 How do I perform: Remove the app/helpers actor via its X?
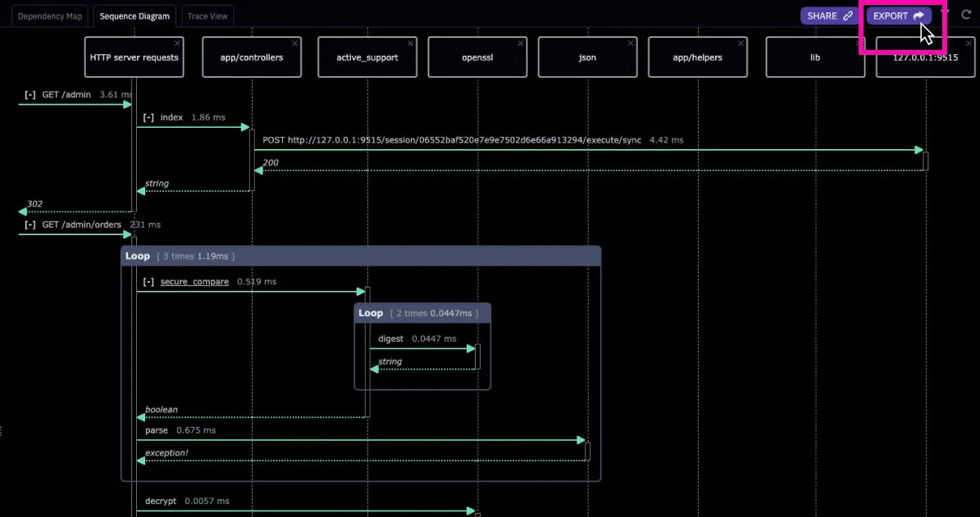tap(741, 43)
